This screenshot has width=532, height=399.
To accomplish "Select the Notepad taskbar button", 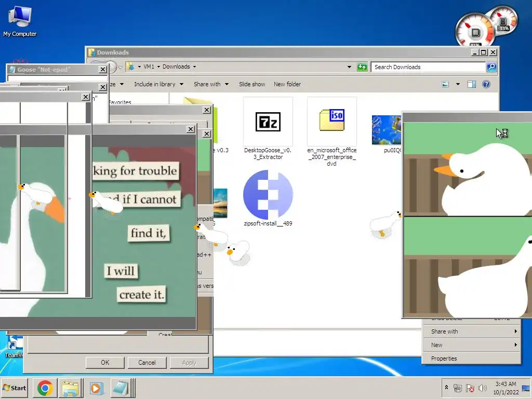I will (x=121, y=388).
